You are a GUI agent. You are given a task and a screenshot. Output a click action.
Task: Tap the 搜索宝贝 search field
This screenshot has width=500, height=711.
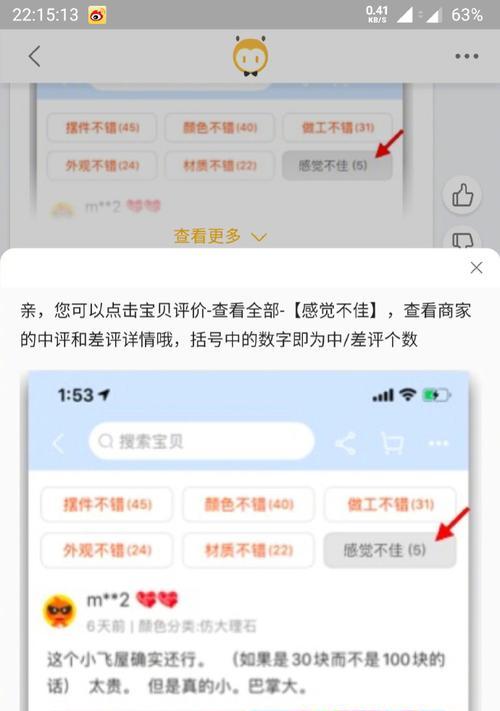click(x=202, y=441)
